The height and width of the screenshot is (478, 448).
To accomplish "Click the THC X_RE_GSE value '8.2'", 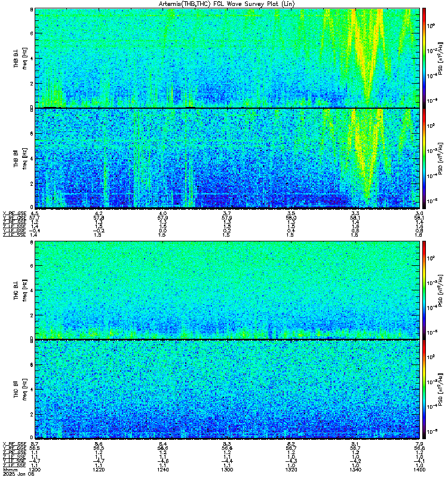I will (291, 444).
